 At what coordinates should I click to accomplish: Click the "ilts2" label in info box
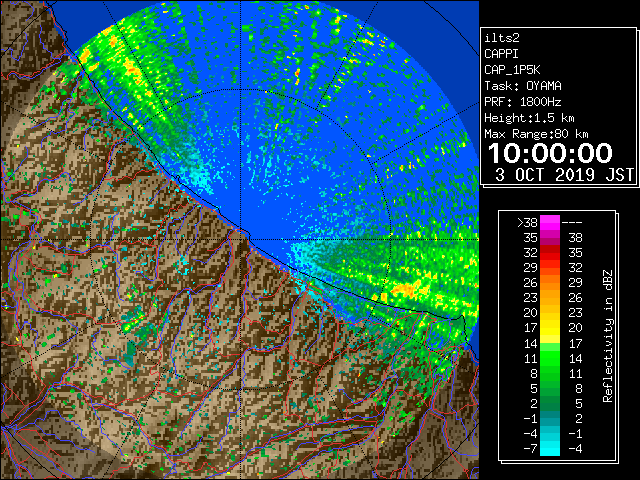502,38
